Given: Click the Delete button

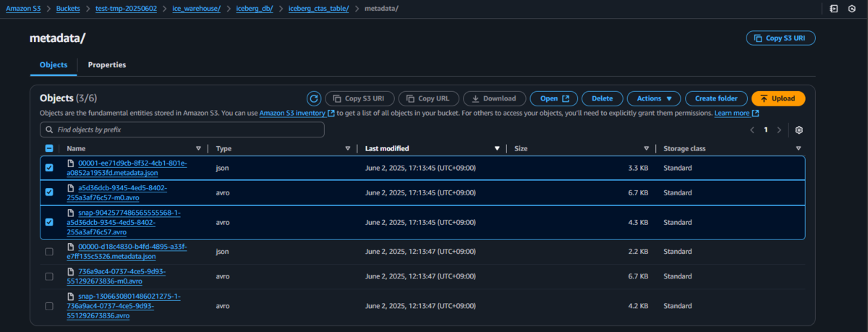Looking at the screenshot, I should pyautogui.click(x=602, y=98).
